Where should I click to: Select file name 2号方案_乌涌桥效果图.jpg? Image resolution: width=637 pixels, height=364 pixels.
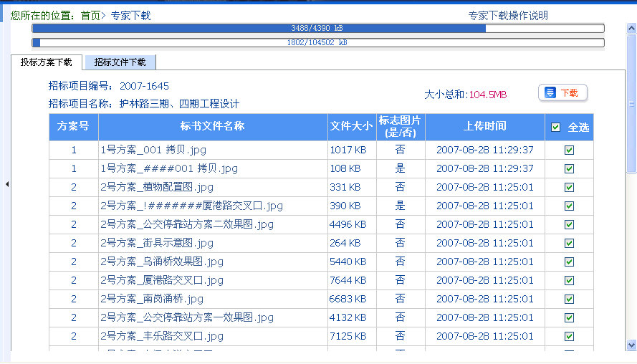[x=162, y=262]
